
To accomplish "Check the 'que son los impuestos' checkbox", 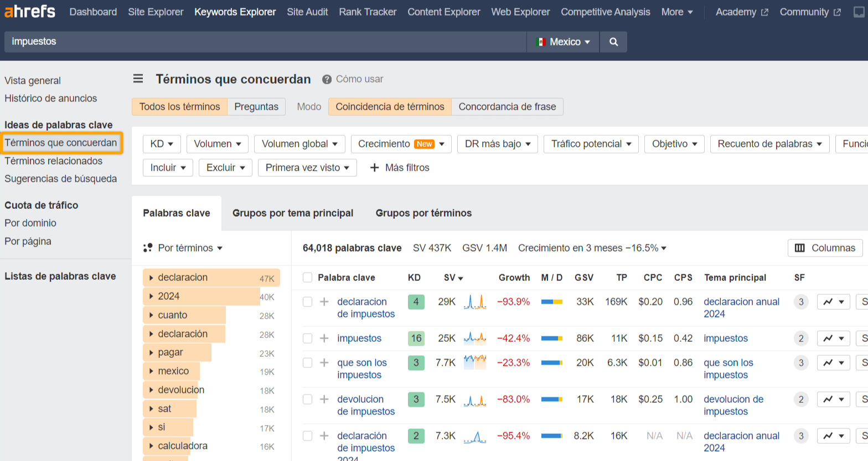I will coord(308,363).
